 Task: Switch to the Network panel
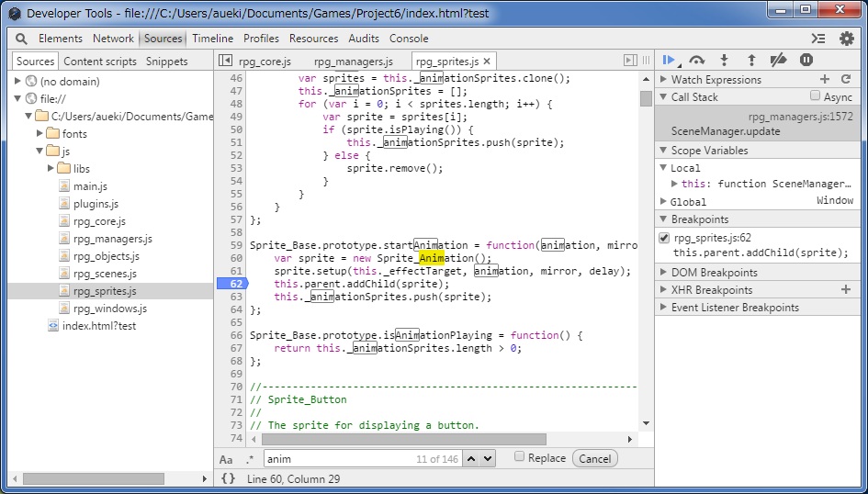click(113, 39)
